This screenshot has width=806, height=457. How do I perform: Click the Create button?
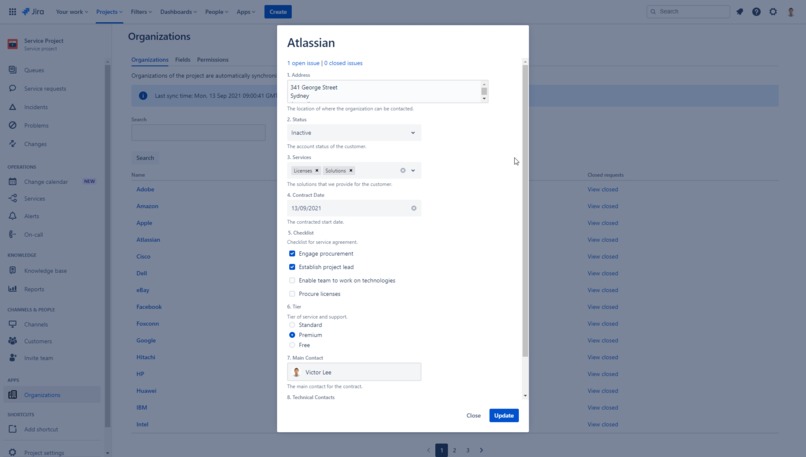(278, 11)
